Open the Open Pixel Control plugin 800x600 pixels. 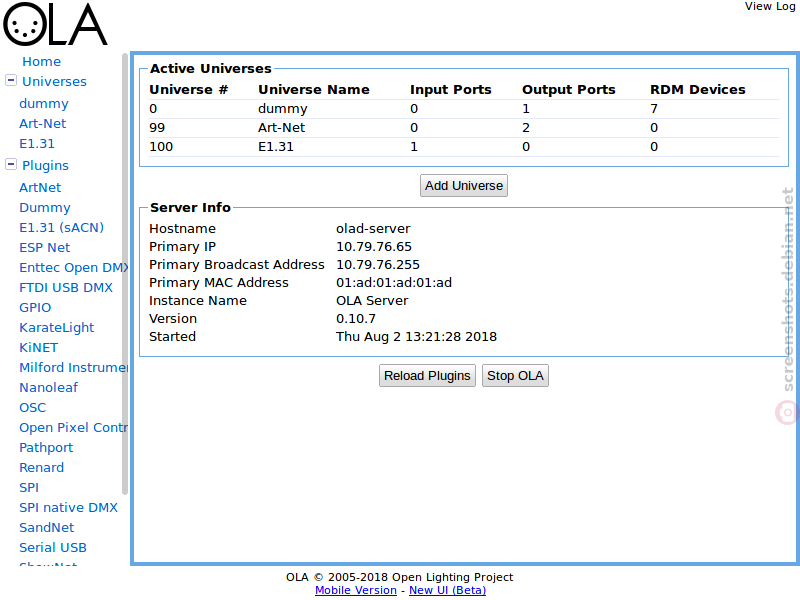[73, 428]
